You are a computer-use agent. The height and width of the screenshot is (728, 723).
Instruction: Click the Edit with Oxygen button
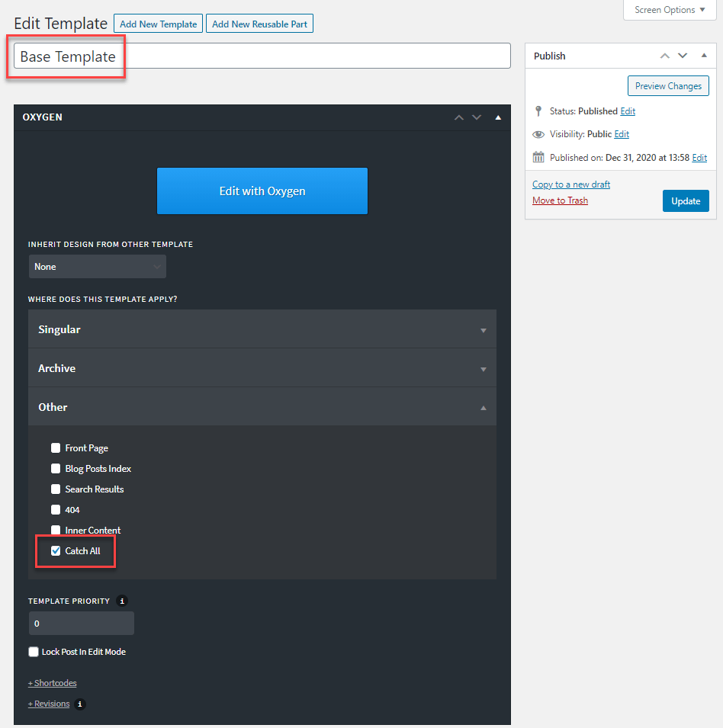262,191
